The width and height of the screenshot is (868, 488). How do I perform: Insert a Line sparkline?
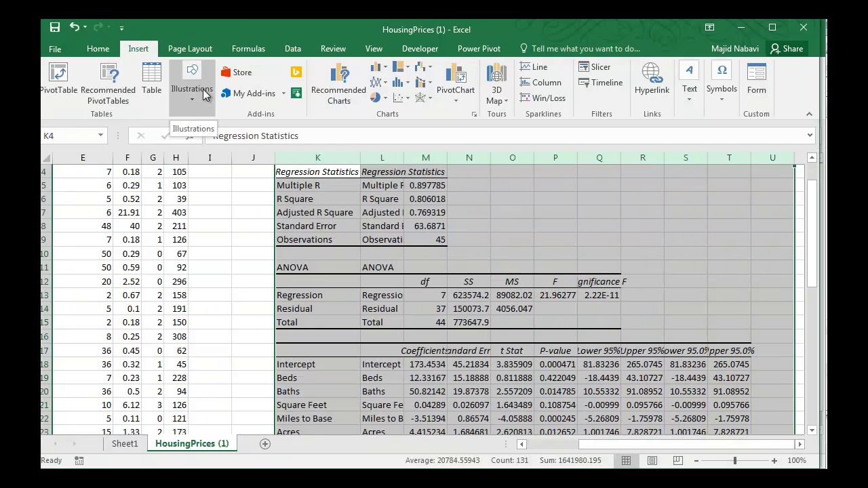(534, 67)
